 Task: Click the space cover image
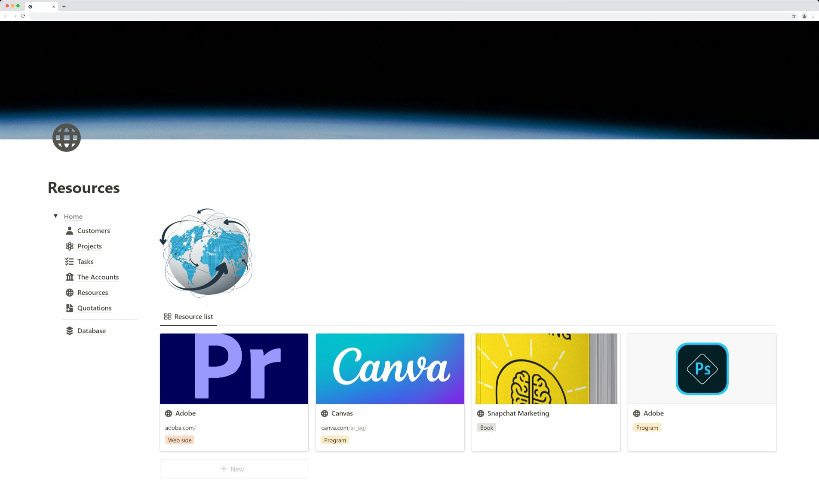point(409,80)
